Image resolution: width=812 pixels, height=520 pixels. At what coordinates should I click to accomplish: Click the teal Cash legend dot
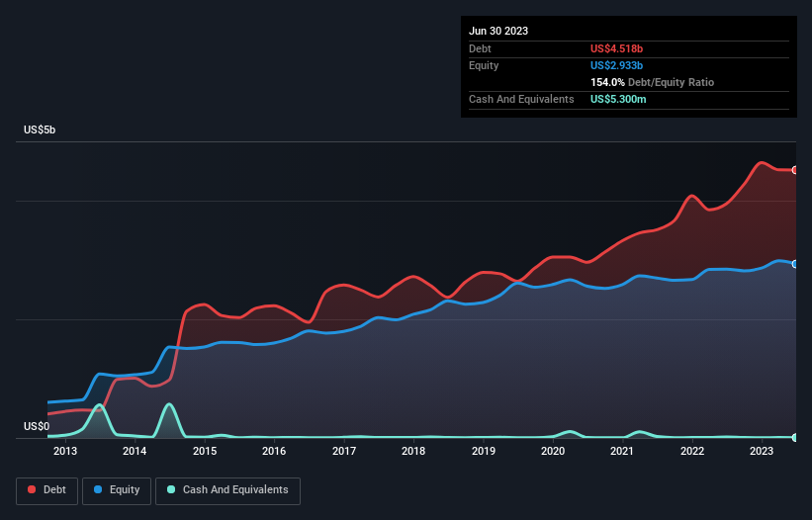click(171, 489)
